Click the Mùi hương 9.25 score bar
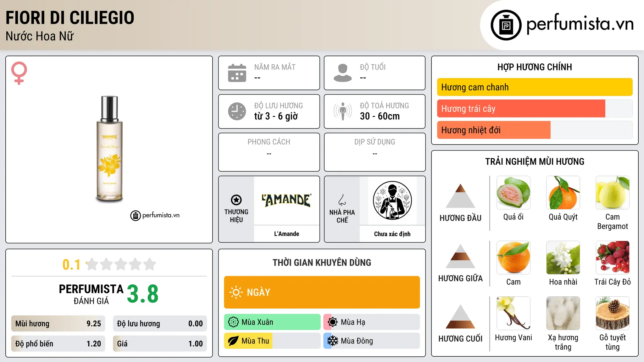 [x=58, y=323]
